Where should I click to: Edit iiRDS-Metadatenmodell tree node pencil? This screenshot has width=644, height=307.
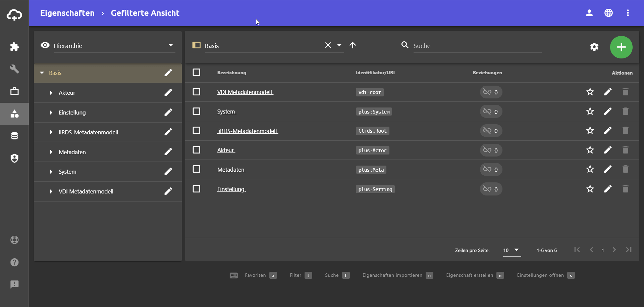[x=168, y=132]
